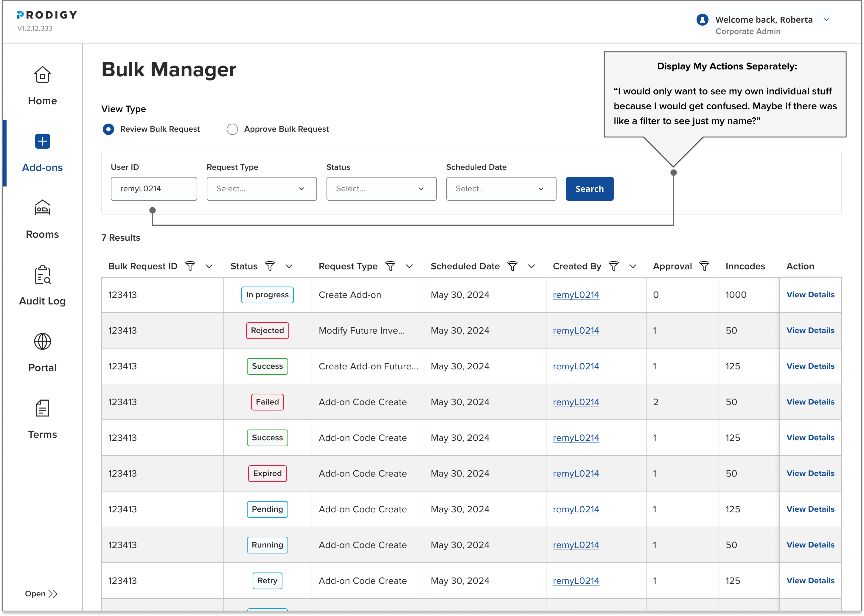Open the Request Type dropdown
Image resolution: width=864 pixels, height=616 pixels.
click(x=261, y=189)
